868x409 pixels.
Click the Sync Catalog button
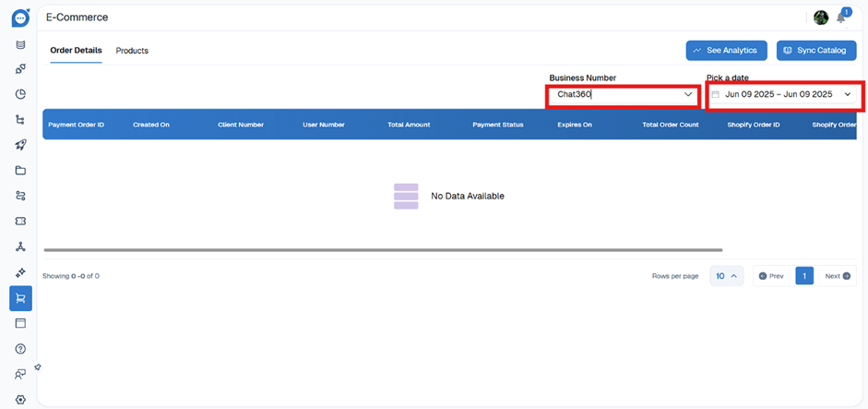pos(816,50)
